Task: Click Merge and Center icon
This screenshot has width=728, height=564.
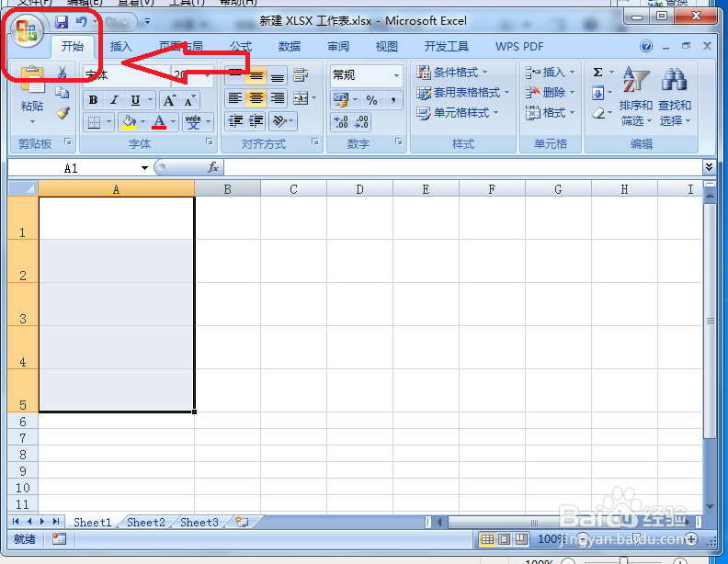Action: [301, 98]
